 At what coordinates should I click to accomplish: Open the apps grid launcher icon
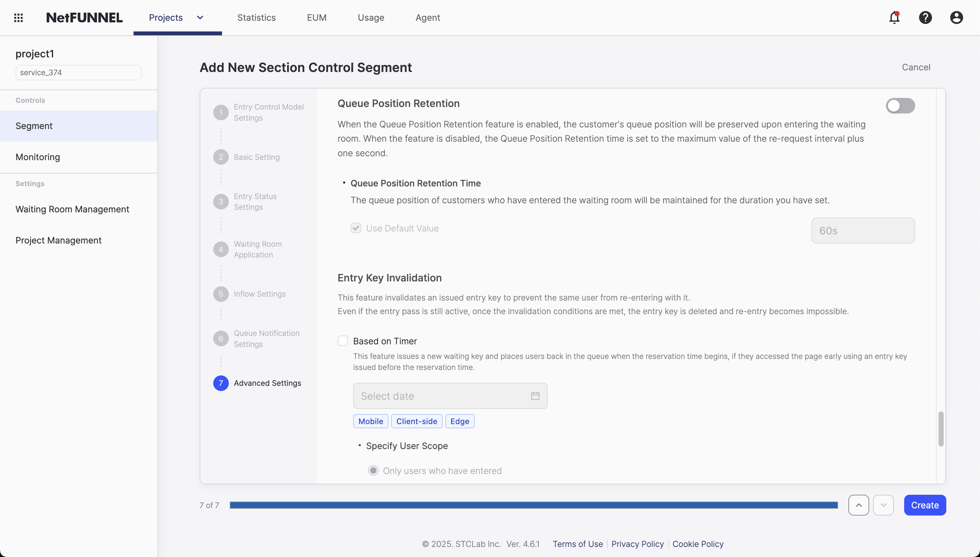pos(18,18)
